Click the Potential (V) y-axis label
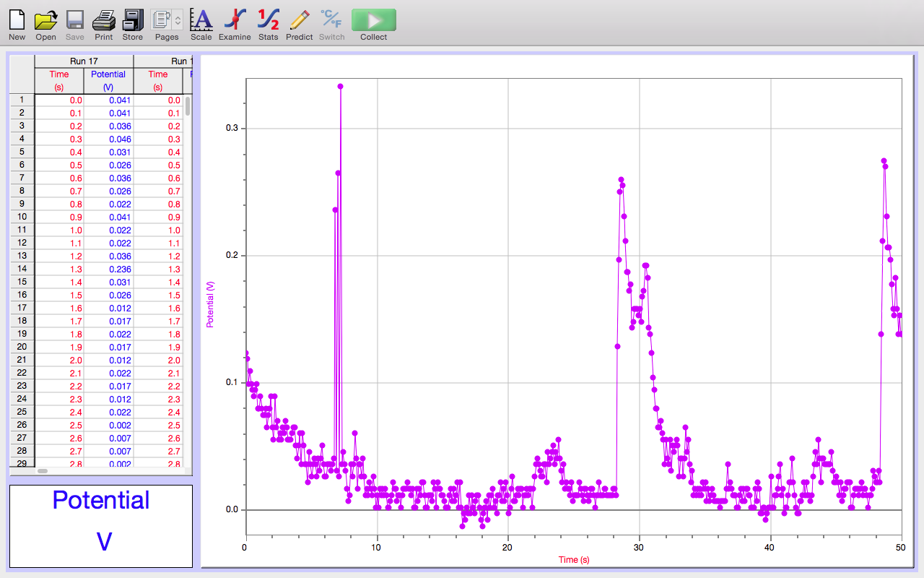Image resolution: width=924 pixels, height=578 pixels. coord(211,304)
